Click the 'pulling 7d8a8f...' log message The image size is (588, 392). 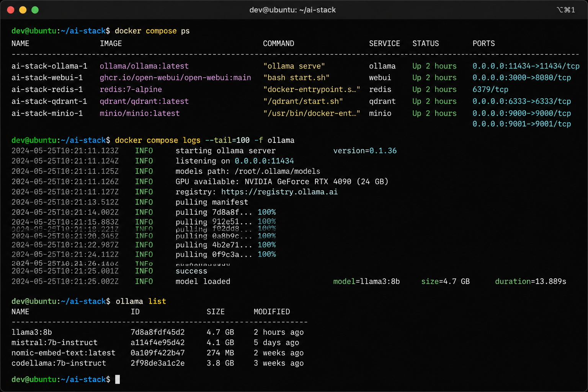click(x=214, y=212)
